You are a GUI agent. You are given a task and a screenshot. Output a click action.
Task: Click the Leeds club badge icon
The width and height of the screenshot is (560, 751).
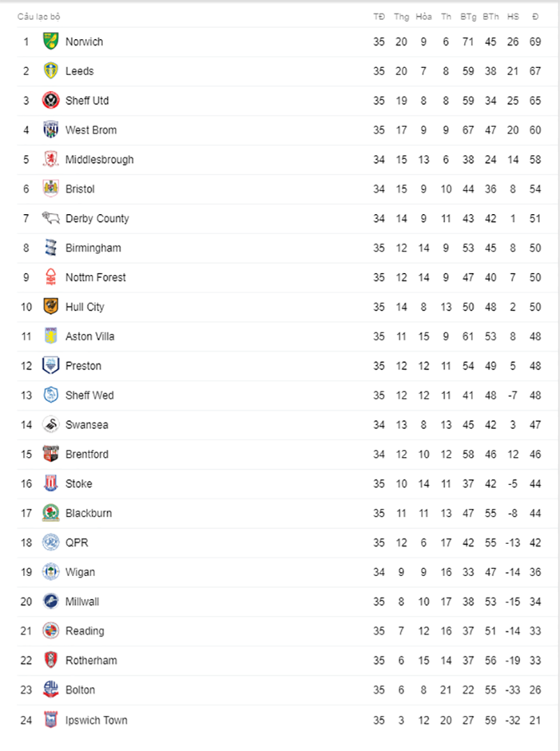50,71
